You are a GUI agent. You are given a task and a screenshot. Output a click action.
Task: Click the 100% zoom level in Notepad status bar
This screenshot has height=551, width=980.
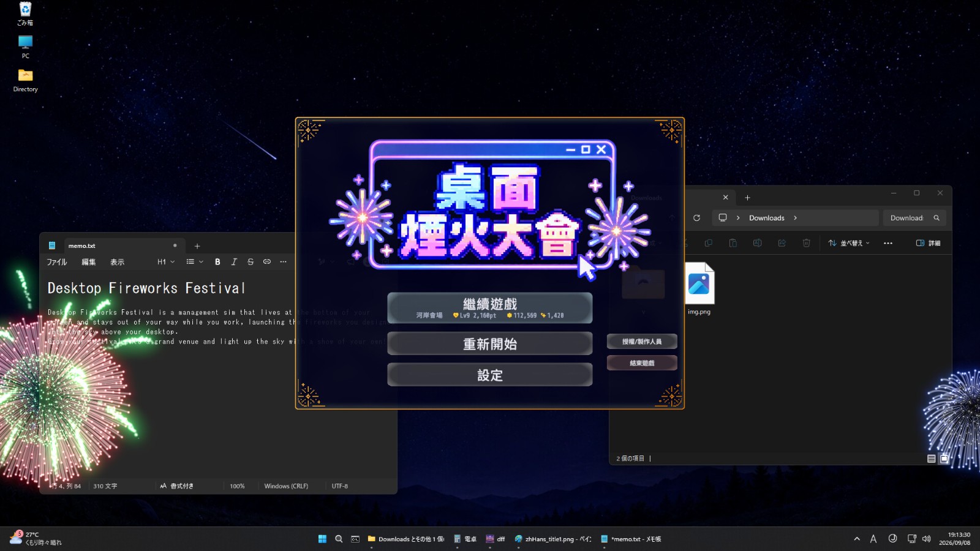237,486
